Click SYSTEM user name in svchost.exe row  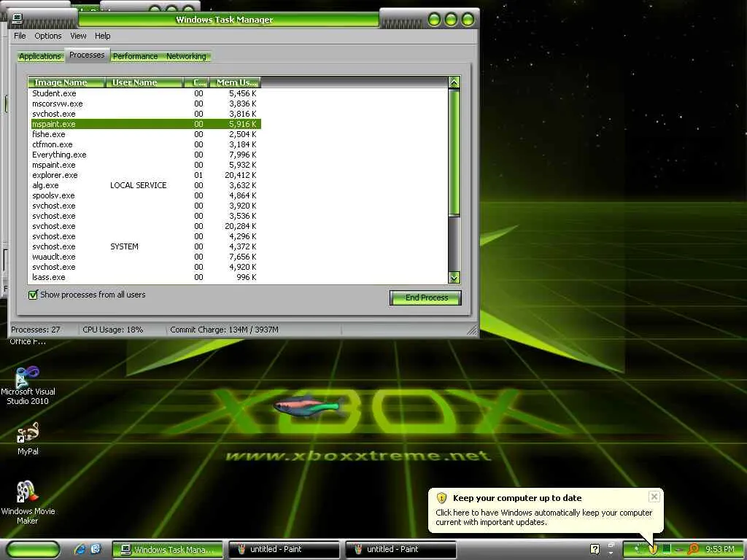click(x=124, y=246)
